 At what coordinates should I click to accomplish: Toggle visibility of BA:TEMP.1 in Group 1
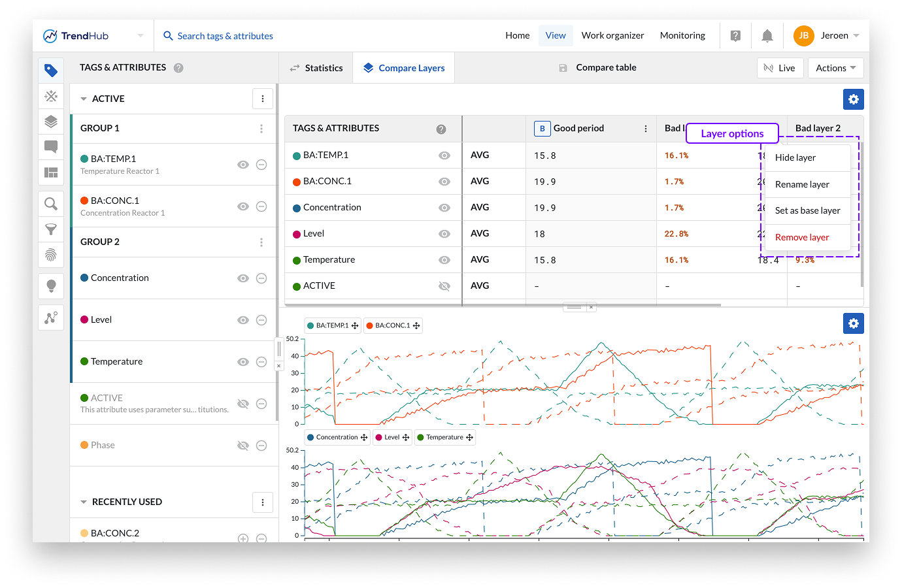click(x=243, y=165)
